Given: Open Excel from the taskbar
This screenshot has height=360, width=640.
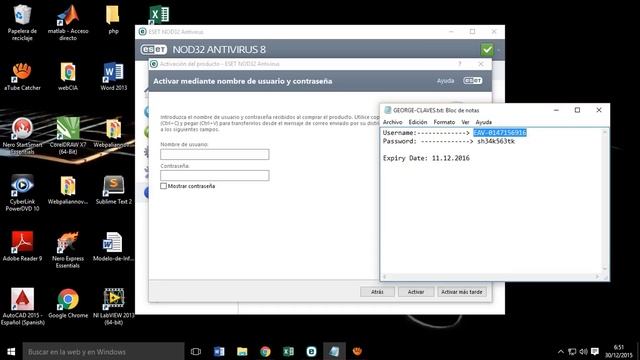Looking at the screenshot, I should point(288,351).
